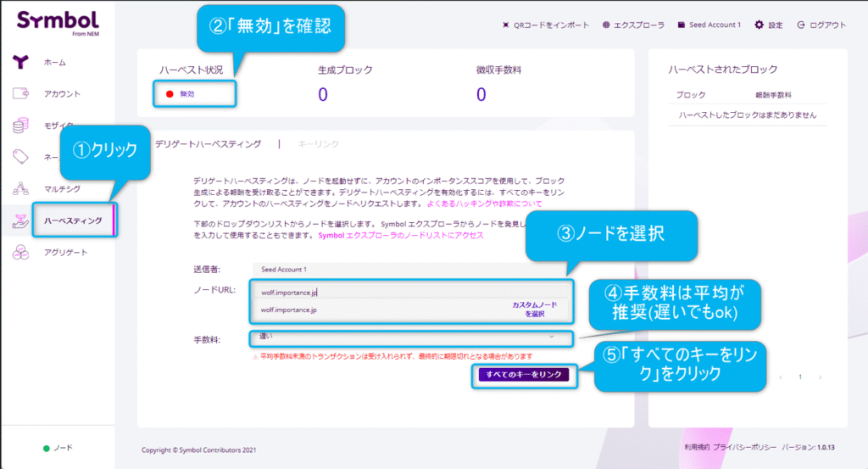Open the マルチシグ sidebar item
The height and width of the screenshot is (469, 868).
point(62,189)
